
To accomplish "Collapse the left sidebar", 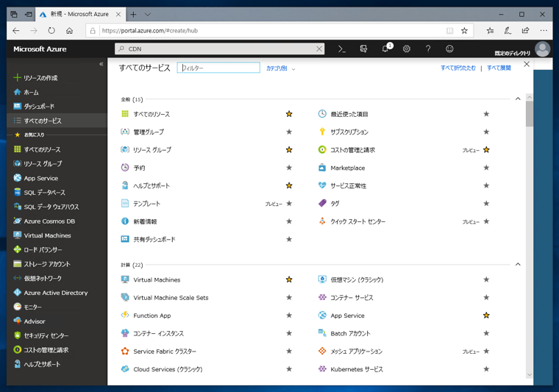I will click(102, 64).
